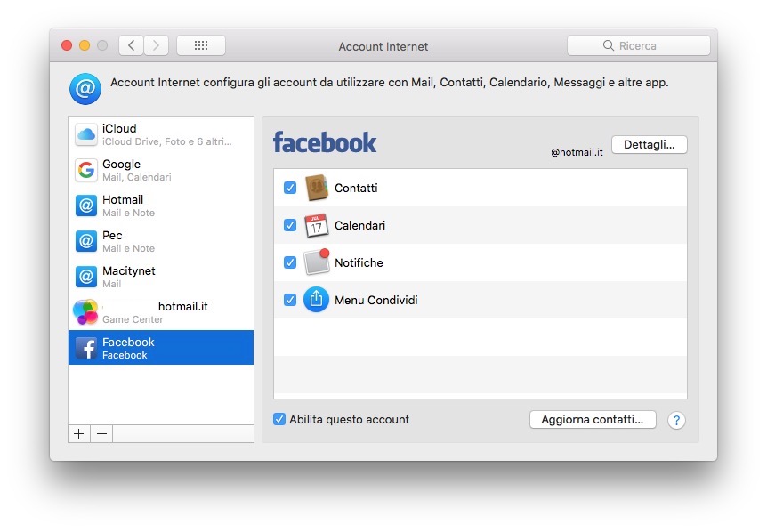Select the Facebook account name in the list
Viewport: 767px width, 532px height.
[x=128, y=342]
